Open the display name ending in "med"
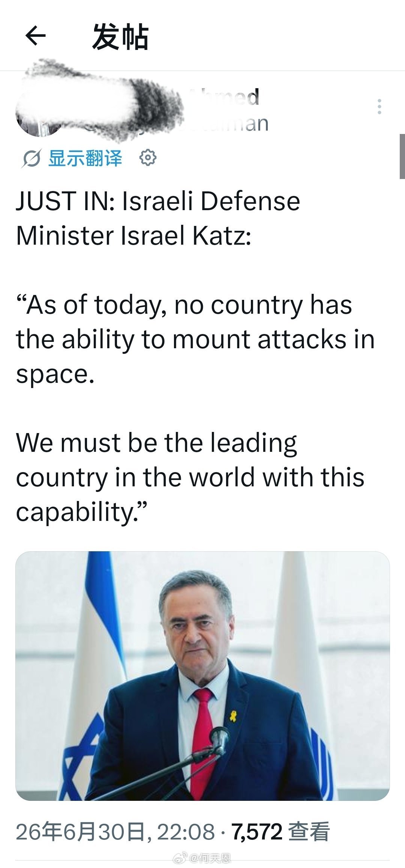Image resolution: width=405 pixels, height=868 pixels. [224, 97]
